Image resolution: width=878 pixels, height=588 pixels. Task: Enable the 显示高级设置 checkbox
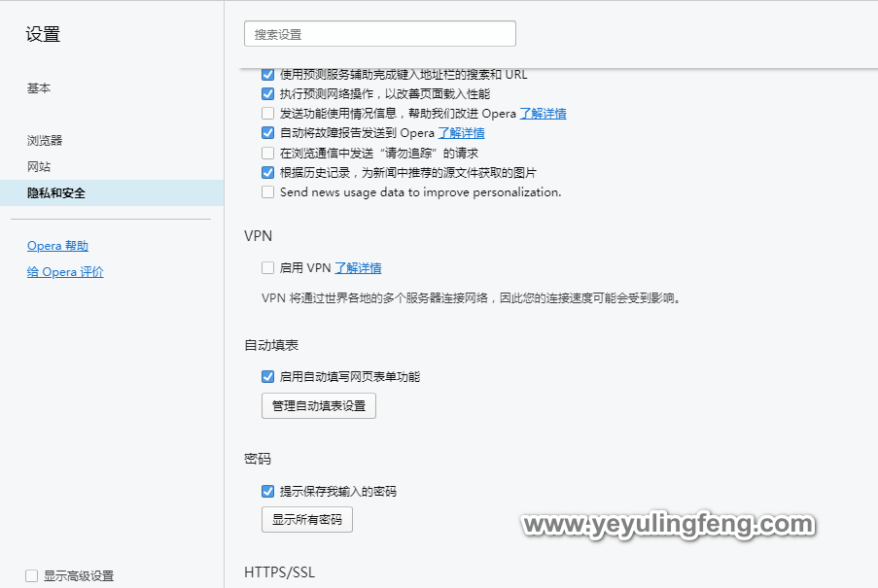click(31, 575)
